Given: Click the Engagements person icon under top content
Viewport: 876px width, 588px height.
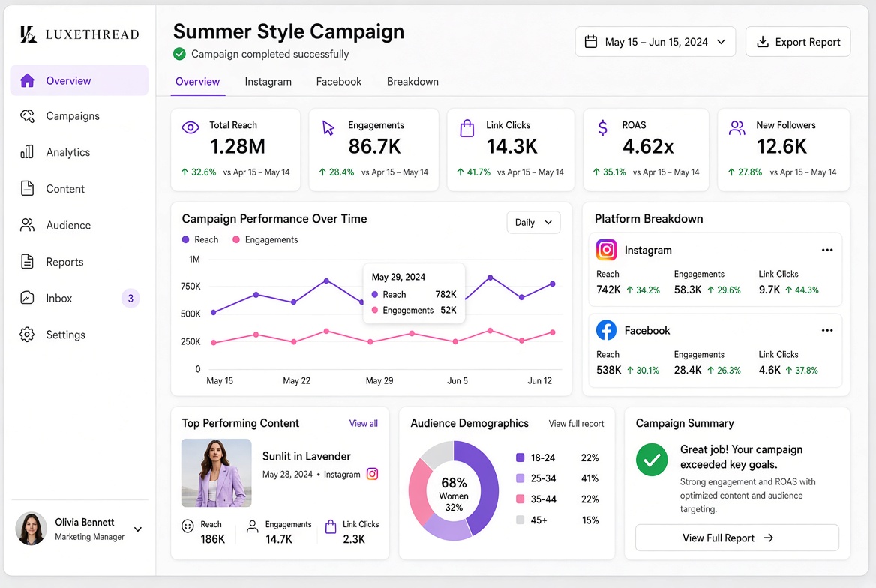Looking at the screenshot, I should (x=253, y=526).
